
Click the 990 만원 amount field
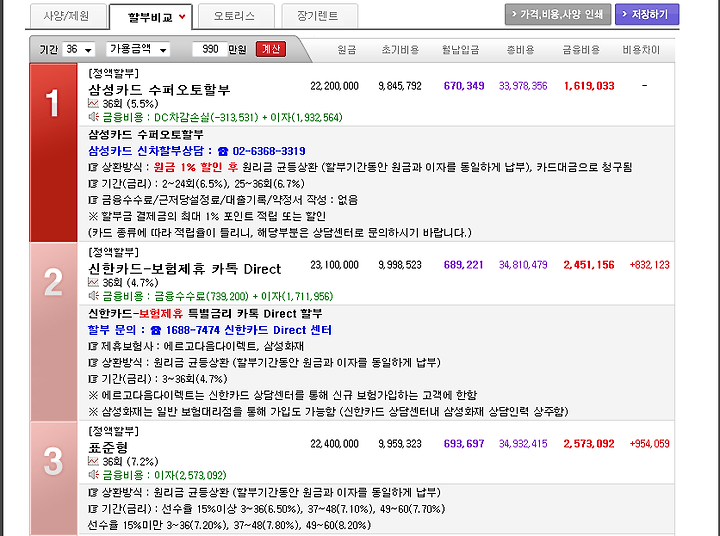tap(209, 49)
